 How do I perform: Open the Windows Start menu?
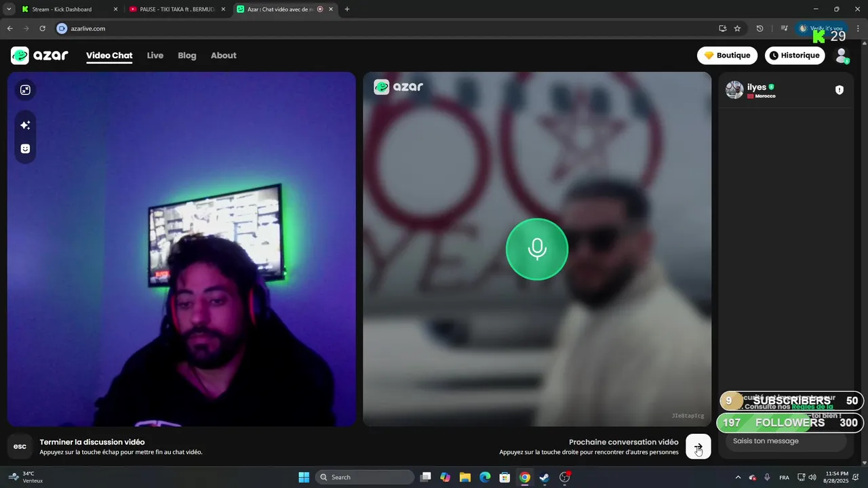tap(304, 477)
